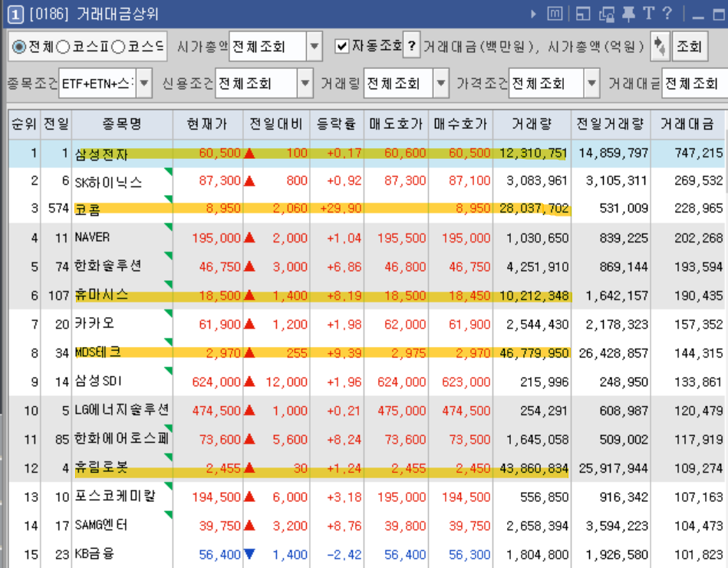Image resolution: width=728 pixels, height=568 pixels.
Task: Open the 가격조건 전체조회 dropdown
Action: point(591,84)
